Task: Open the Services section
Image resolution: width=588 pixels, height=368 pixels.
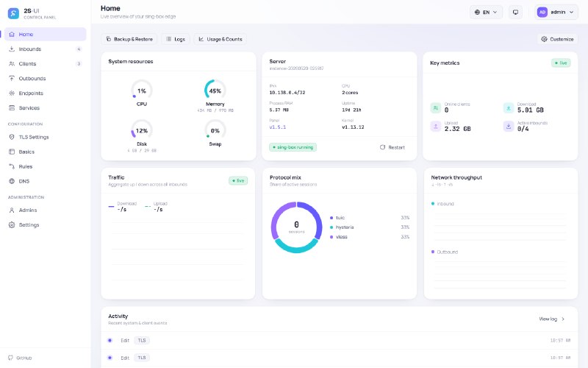Action: click(46, 107)
